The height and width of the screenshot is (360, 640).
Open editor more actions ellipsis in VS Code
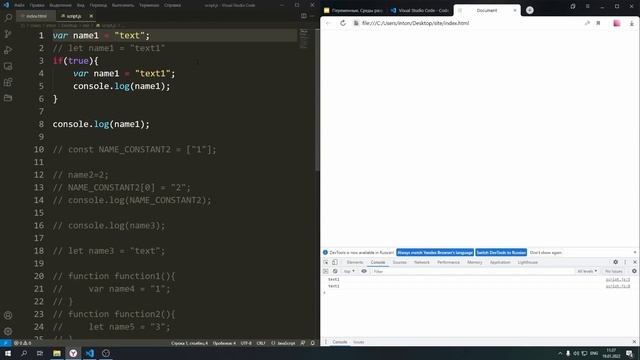(x=312, y=16)
